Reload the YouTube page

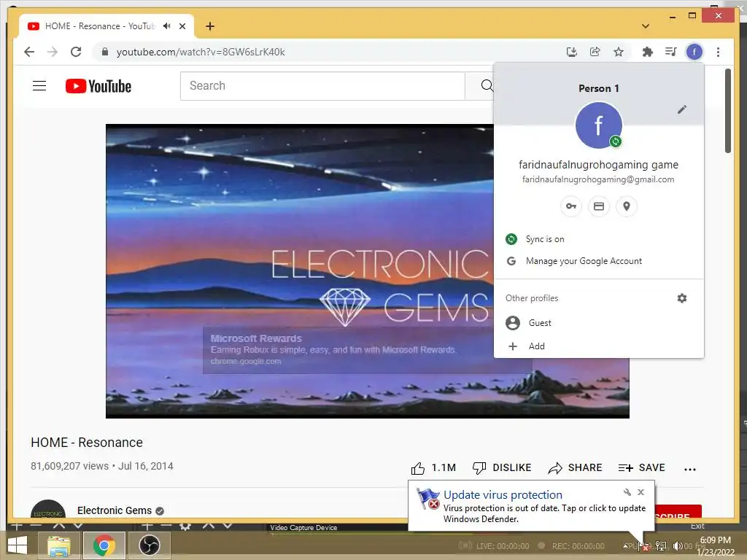[76, 52]
